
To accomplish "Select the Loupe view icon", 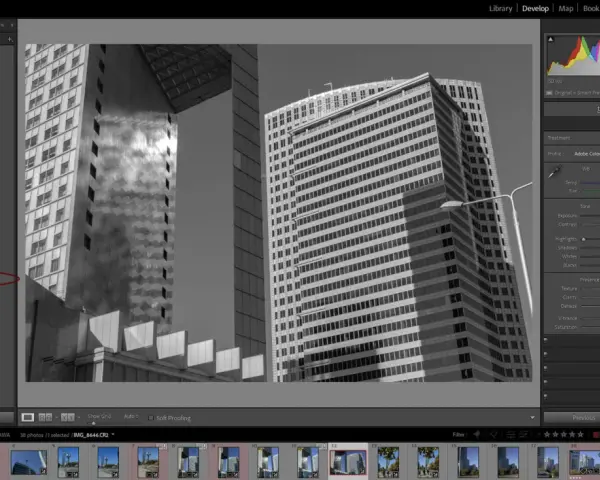I will click(28, 417).
